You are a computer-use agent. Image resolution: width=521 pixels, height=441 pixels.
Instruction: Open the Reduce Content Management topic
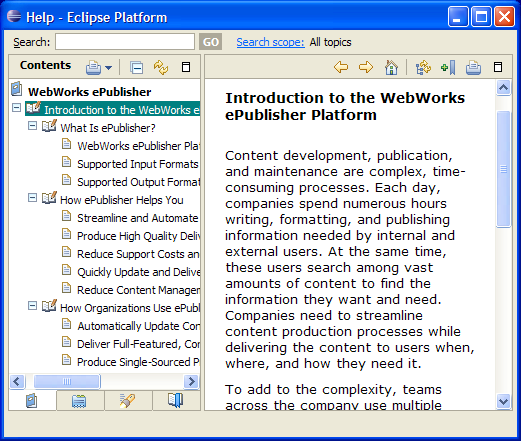(x=138, y=290)
